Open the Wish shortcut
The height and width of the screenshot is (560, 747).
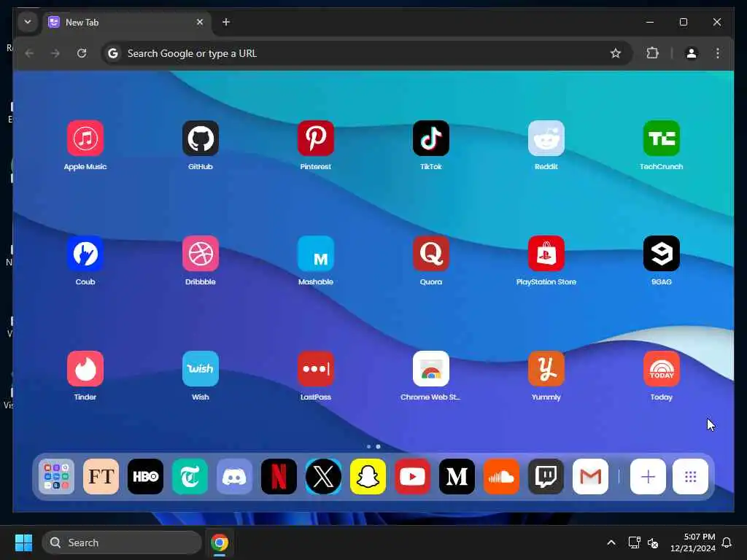pos(201,369)
